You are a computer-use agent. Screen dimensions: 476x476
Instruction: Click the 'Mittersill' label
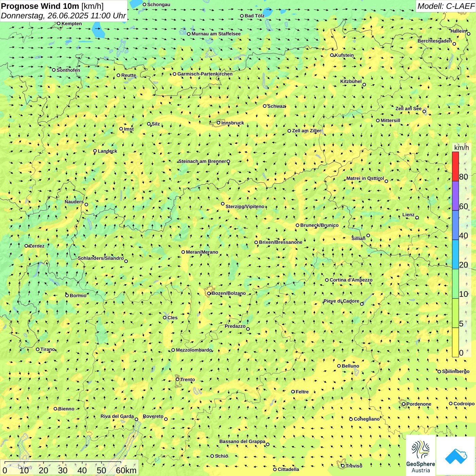[x=390, y=120]
